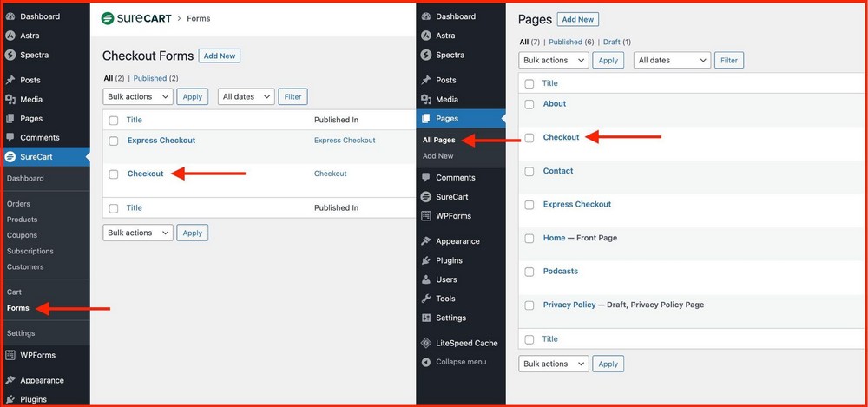Viewport: 868px width, 407px height.
Task: Click top Apply button in Checkout Forms
Action: pos(193,96)
